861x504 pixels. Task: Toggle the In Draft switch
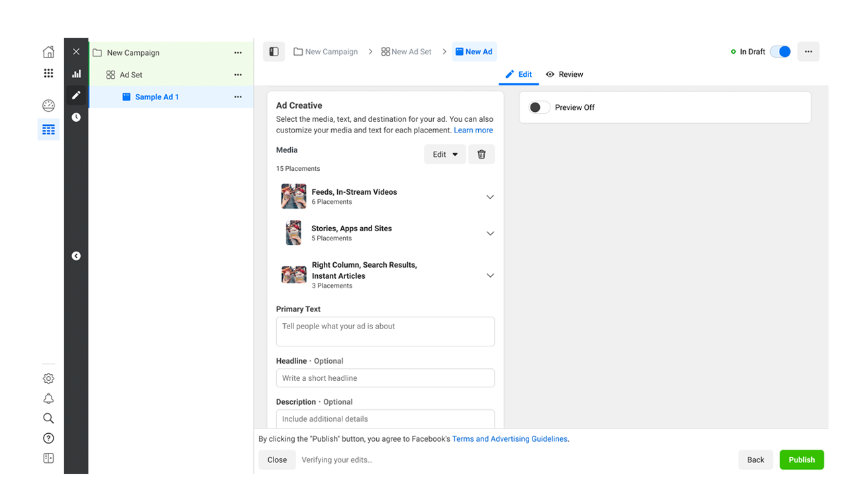coord(780,52)
